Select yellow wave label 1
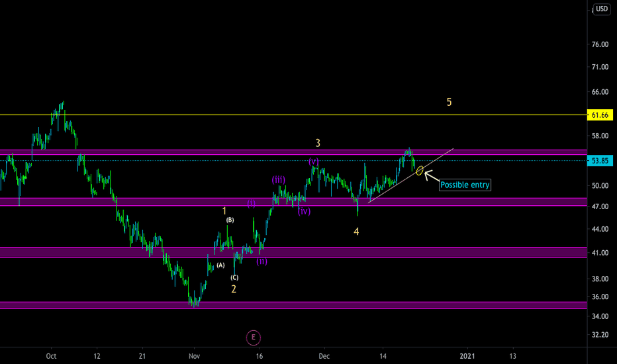Screen dimensions: 617x364 224,211
